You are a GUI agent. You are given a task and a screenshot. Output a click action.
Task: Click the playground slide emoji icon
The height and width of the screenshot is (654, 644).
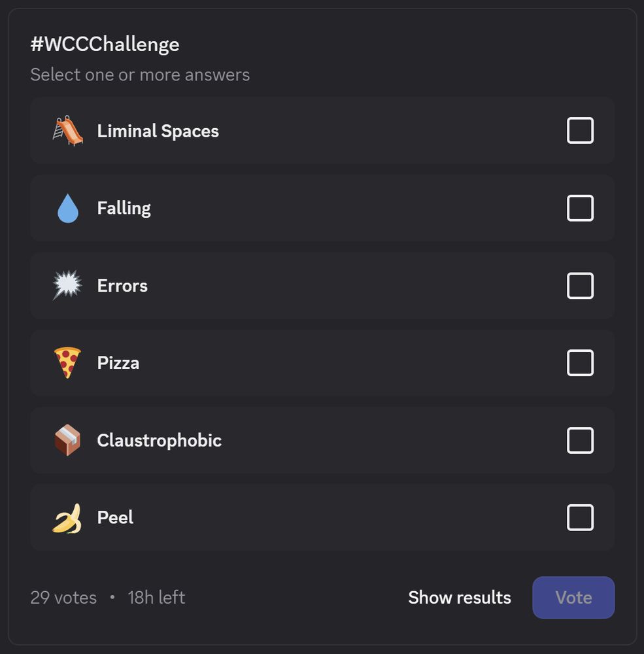(67, 131)
